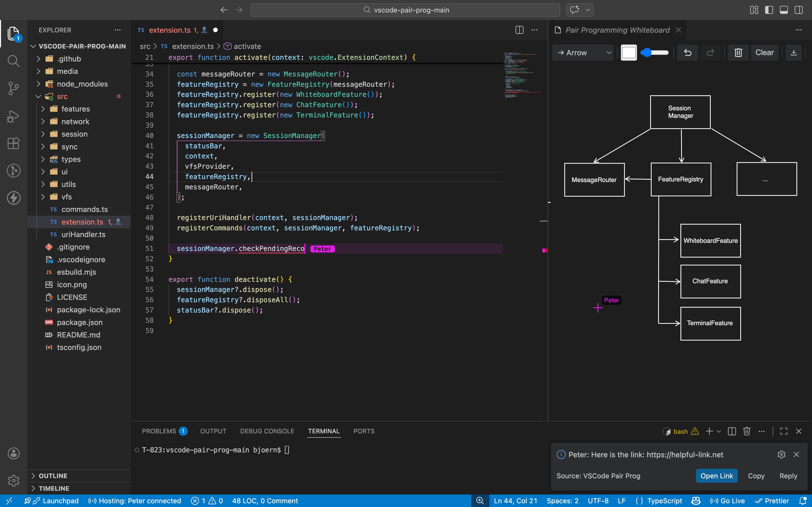Click the Open Link button
This screenshot has width=812, height=507.
[x=716, y=476]
